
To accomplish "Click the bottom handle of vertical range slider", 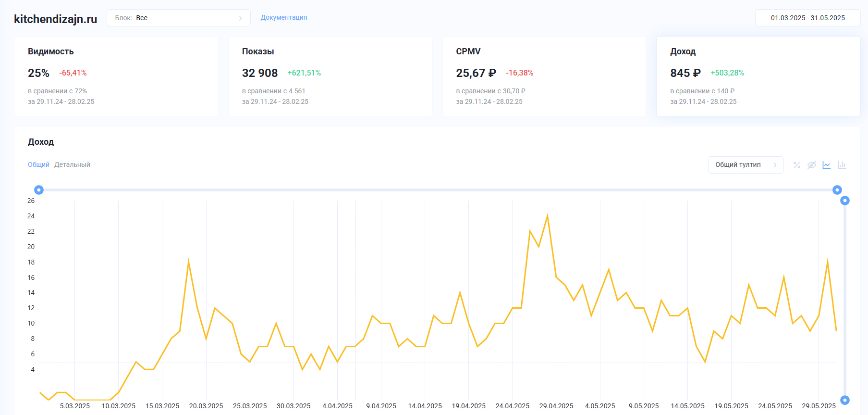I will point(845,400).
